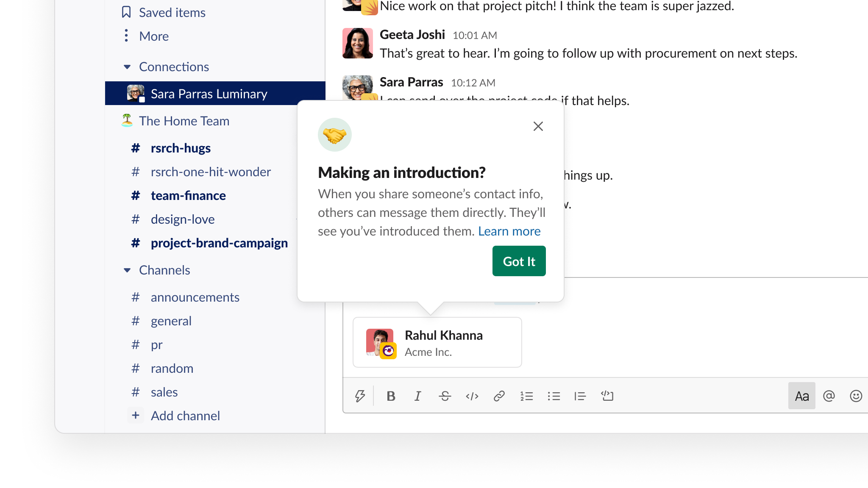Open the sales channel
868x488 pixels.
pyautogui.click(x=164, y=392)
